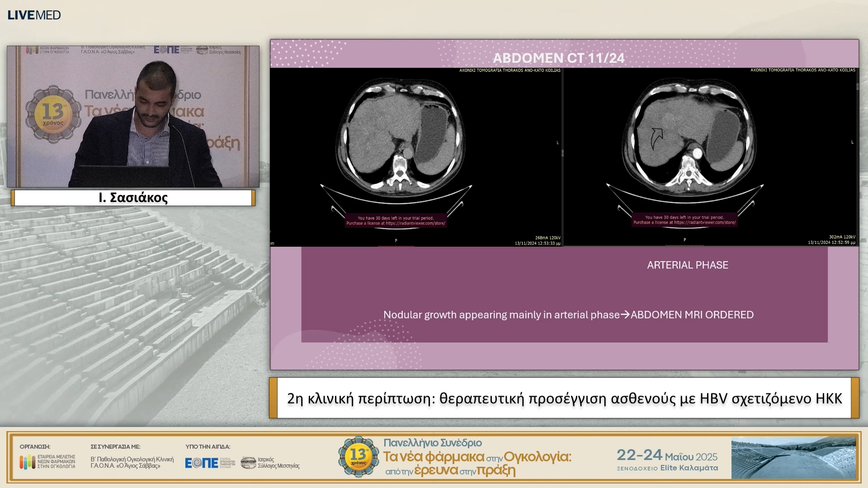Click the 2η κλινική περίπτωση title bar
The image size is (868, 488).
click(x=564, y=398)
